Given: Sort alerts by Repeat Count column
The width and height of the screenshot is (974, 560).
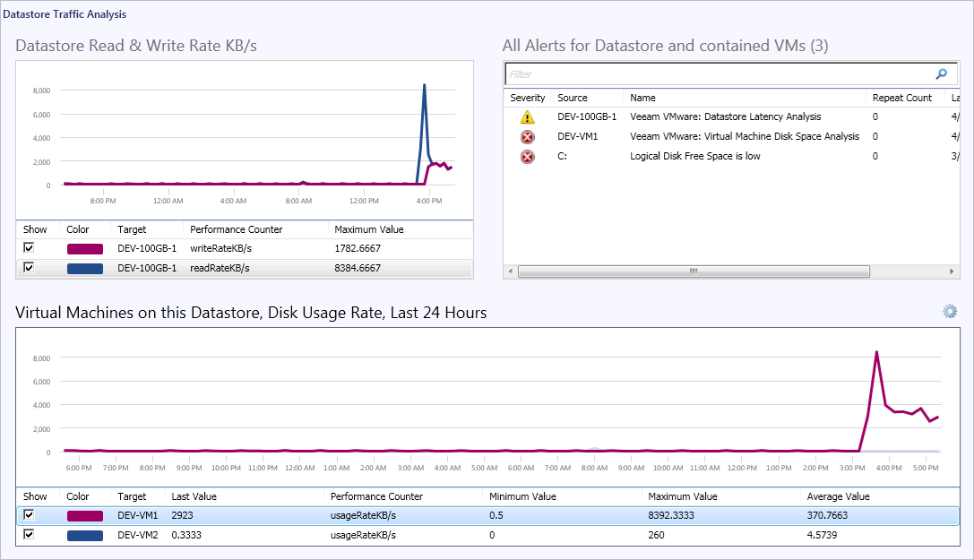Looking at the screenshot, I should (x=901, y=98).
